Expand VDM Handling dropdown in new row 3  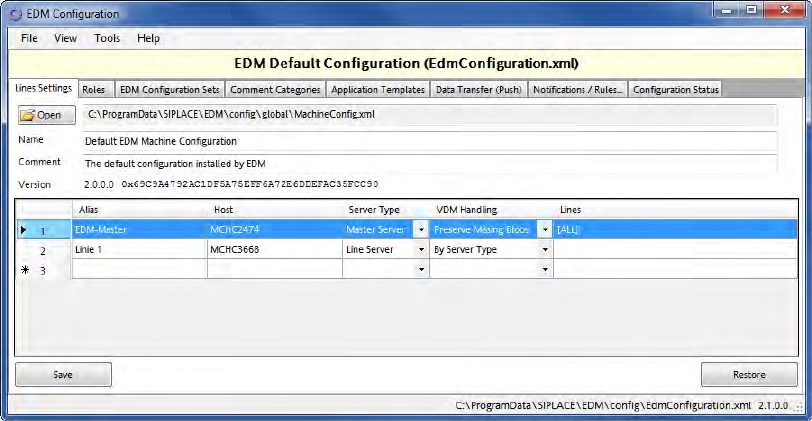(x=545, y=269)
